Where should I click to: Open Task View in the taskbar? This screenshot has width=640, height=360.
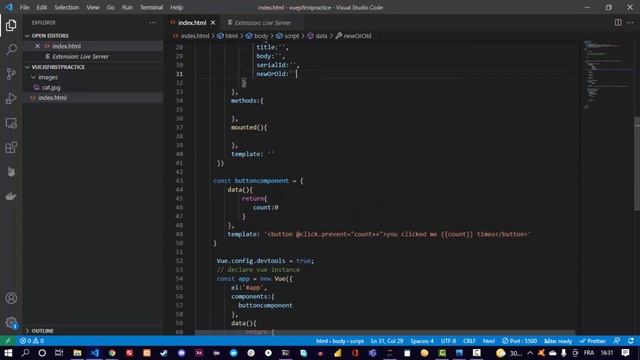[59, 353]
